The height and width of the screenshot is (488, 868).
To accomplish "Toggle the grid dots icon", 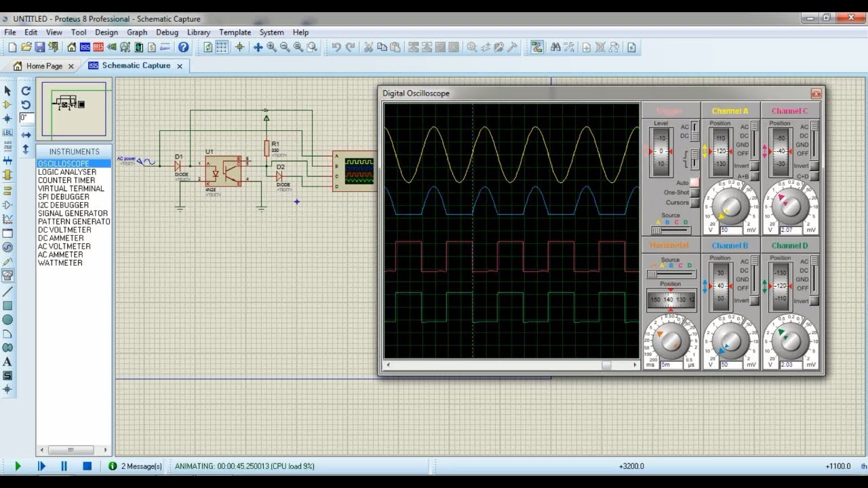I will 221,47.
